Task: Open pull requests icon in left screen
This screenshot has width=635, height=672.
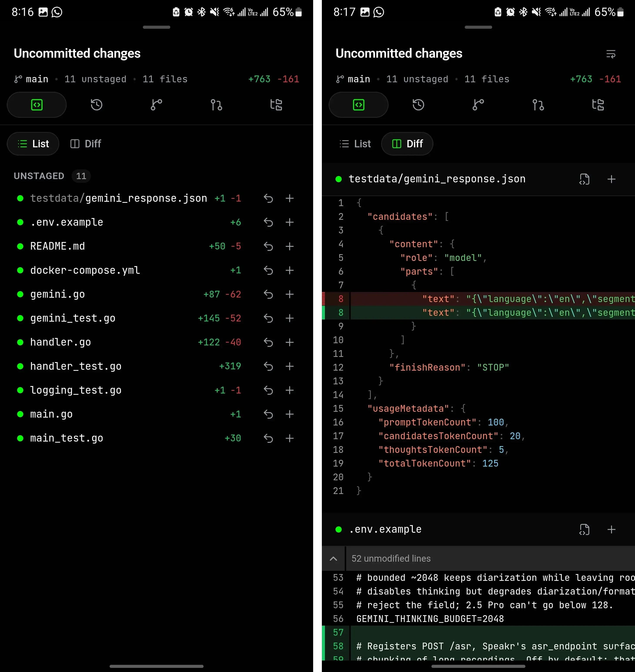Action: pyautogui.click(x=216, y=105)
